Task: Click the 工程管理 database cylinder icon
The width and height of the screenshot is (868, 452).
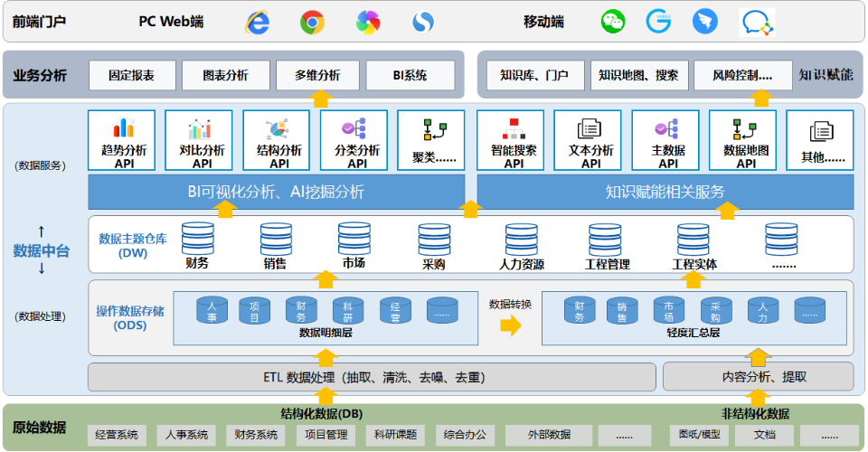Action: 606,239
